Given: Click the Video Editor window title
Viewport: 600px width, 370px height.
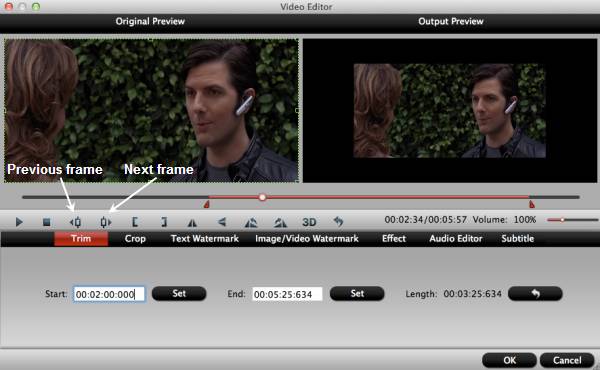Looking at the screenshot, I should tap(306, 7).
